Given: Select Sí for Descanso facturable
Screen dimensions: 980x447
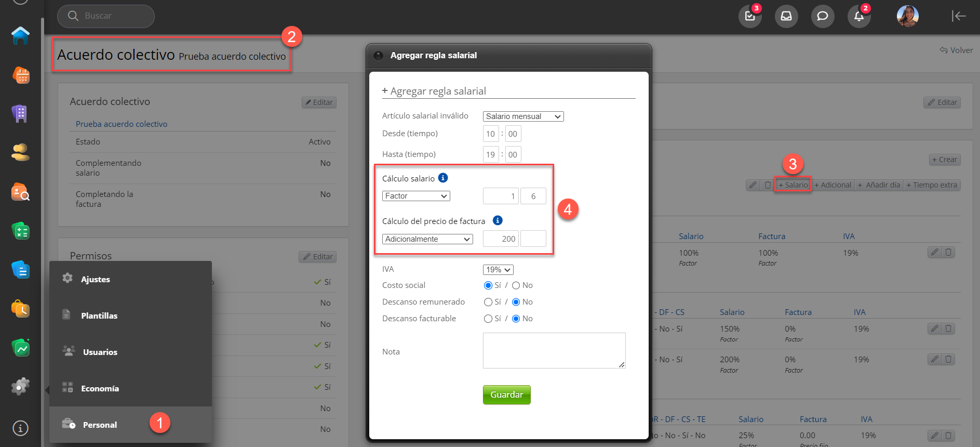Looking at the screenshot, I should 488,319.
